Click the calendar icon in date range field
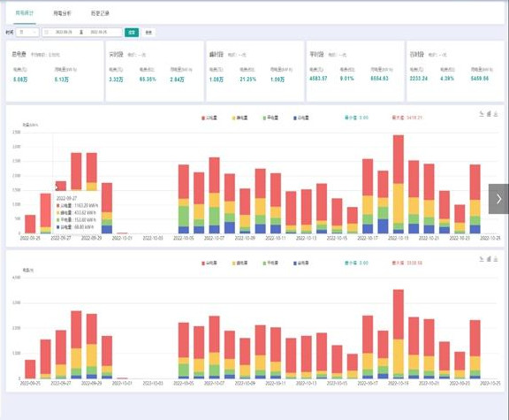The image size is (509, 420). (x=47, y=32)
